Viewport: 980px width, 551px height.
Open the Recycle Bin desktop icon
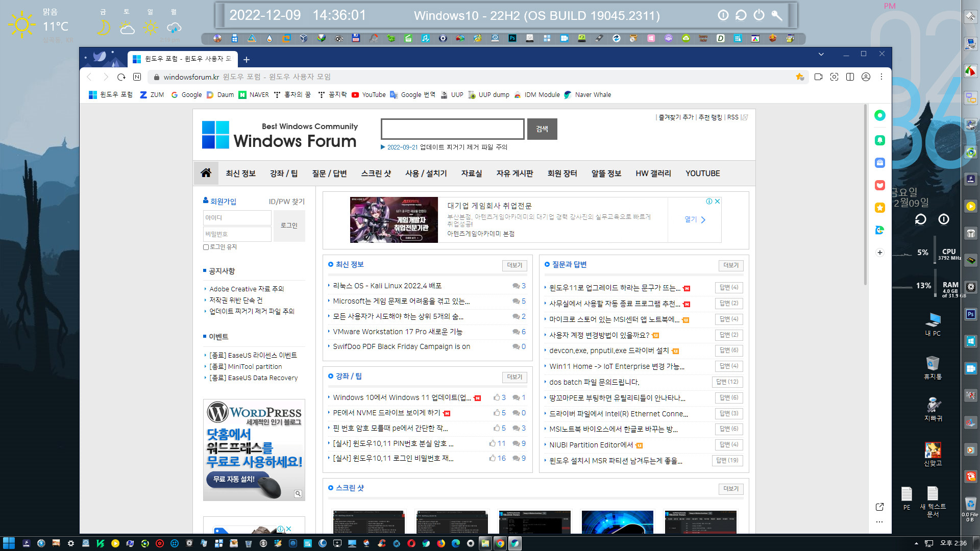[933, 368]
